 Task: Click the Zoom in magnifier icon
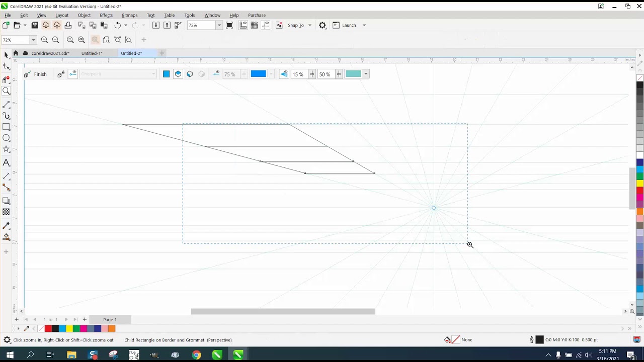tap(44, 40)
